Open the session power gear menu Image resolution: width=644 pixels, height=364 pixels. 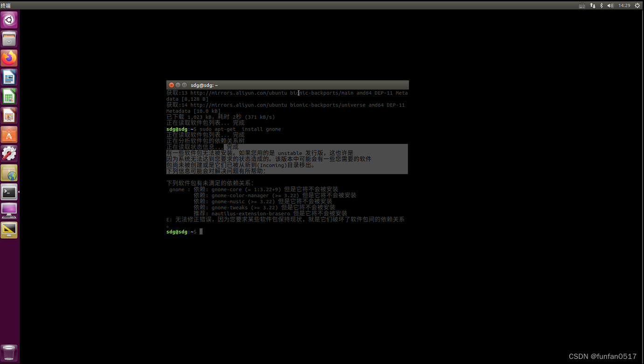pyautogui.click(x=637, y=5)
